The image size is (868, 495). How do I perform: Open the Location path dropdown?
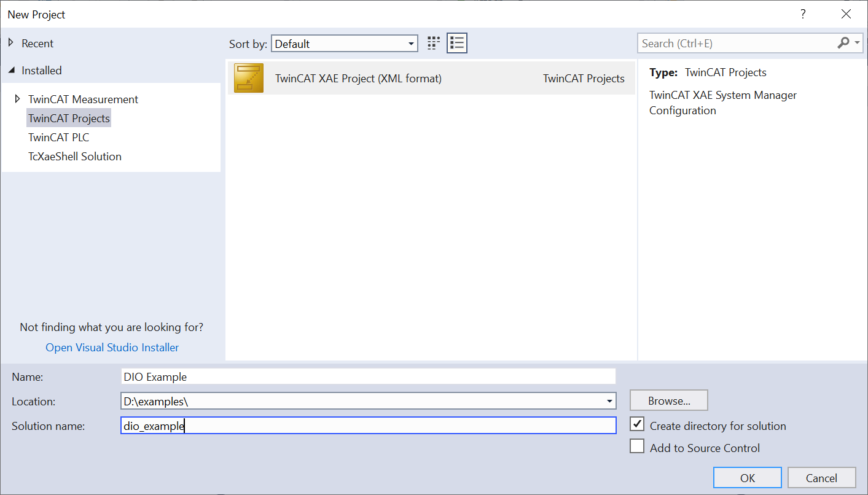(609, 401)
